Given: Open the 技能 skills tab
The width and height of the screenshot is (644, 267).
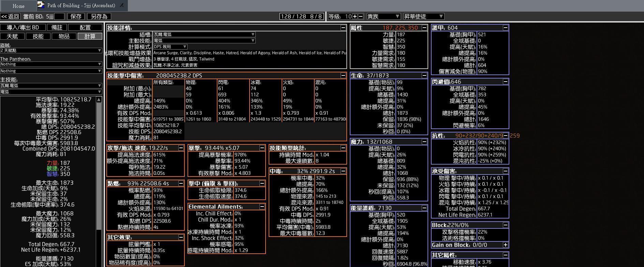Looking at the screenshot, I should pyautogui.click(x=38, y=36).
